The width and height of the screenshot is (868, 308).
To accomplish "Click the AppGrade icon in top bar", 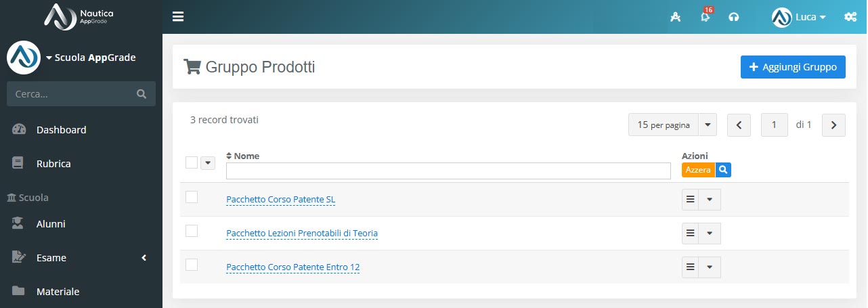I will point(675,18).
